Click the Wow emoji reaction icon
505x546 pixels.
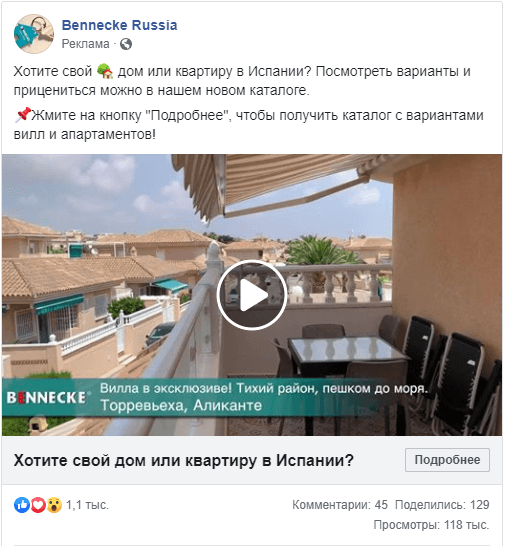coord(54,505)
